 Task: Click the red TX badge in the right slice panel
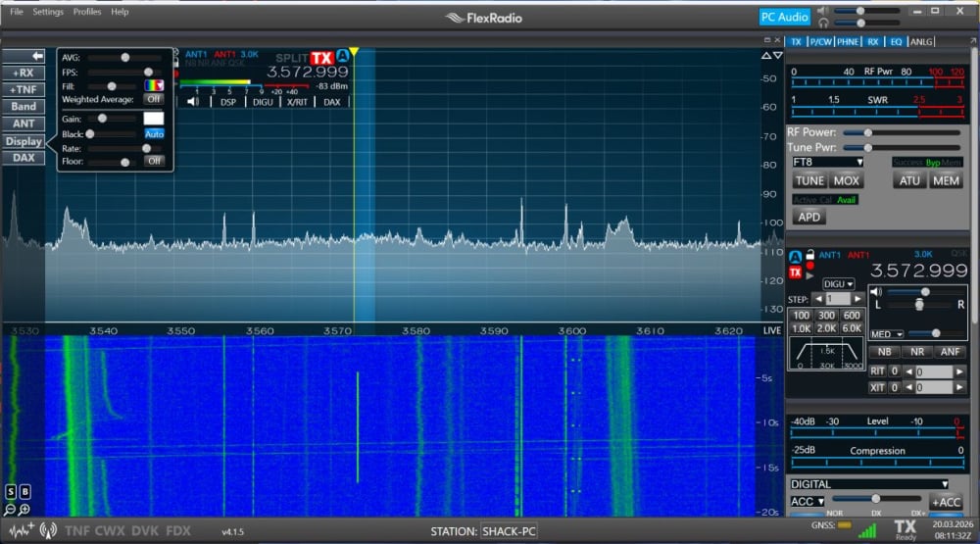(795, 272)
